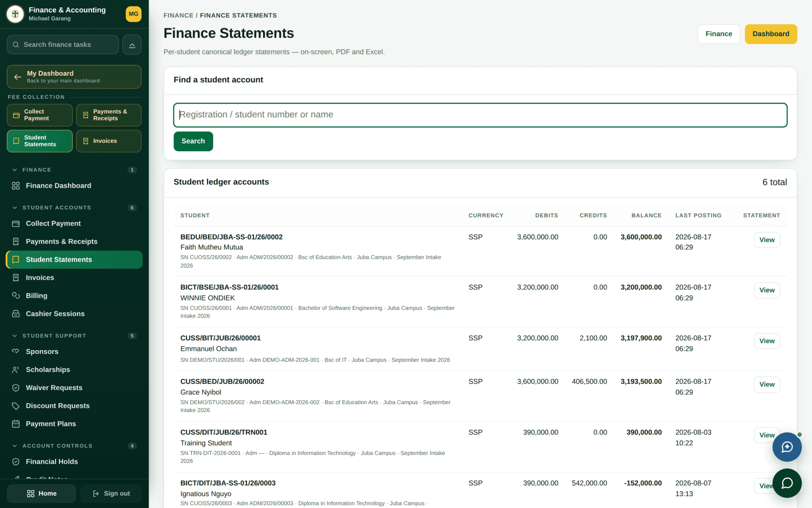Screen dimensions: 812x508
Task: Open Cashier Sessions menu item
Action: (x=74, y=314)
